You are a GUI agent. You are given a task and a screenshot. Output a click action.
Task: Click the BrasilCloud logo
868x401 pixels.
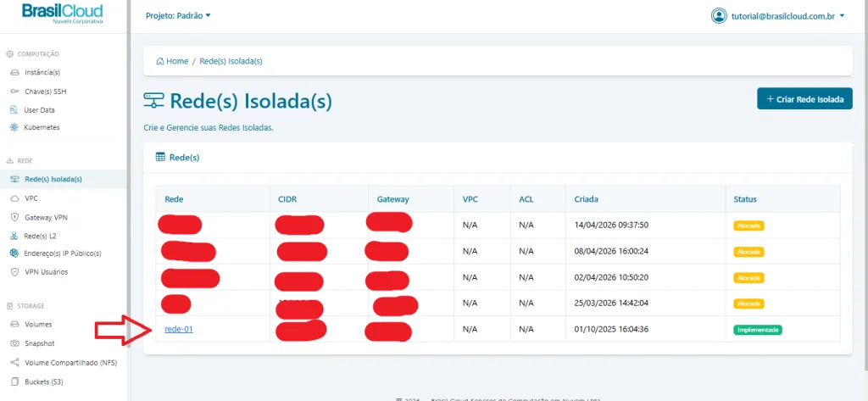[62, 14]
